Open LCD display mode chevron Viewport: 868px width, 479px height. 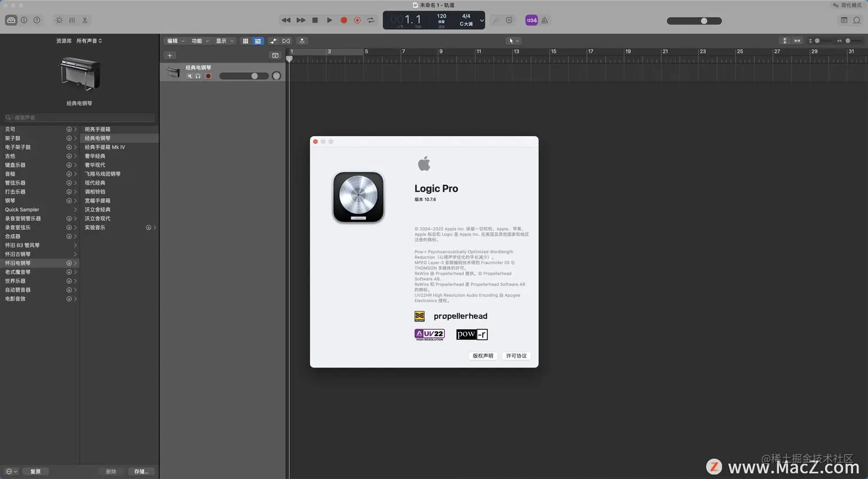click(481, 21)
